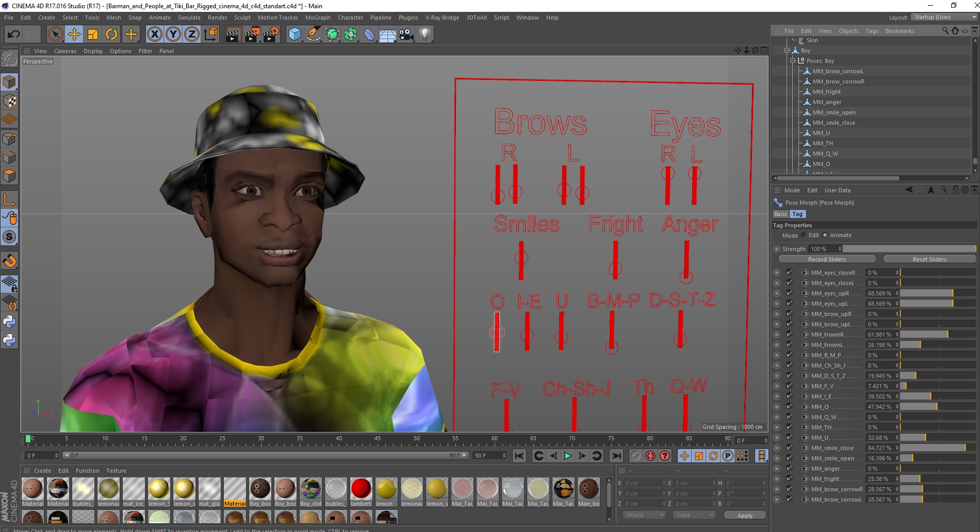This screenshot has height=532, width=980.
Task: Enable Polygons mode in left toolbar
Action: pyautogui.click(x=9, y=176)
